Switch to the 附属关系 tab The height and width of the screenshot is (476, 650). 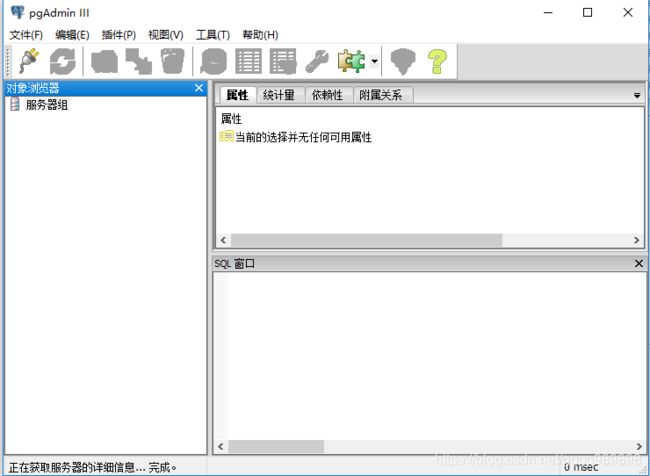tap(381, 95)
